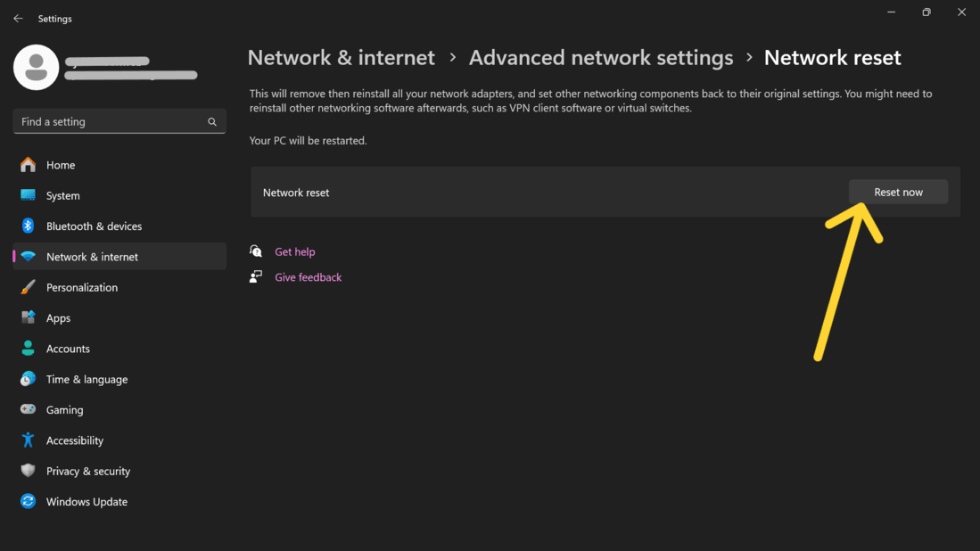Screen dimensions: 980x551
Task: Click the Personalization paintbrush icon
Action: tap(29, 287)
